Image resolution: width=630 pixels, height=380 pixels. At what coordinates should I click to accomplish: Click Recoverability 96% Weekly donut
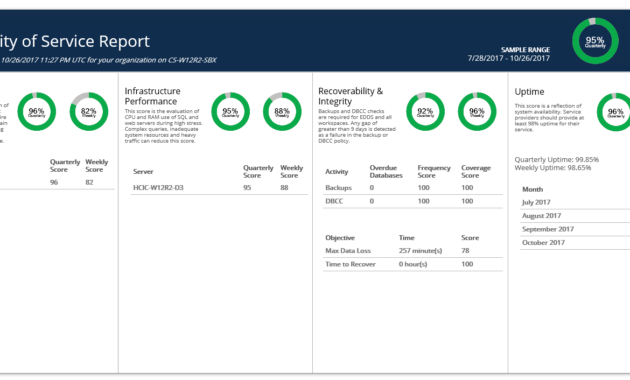(x=477, y=112)
